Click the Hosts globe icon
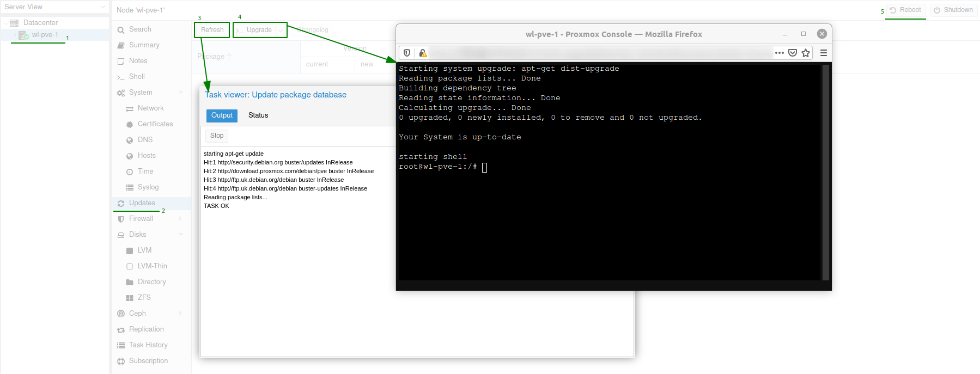This screenshot has height=374, width=980. tap(130, 156)
